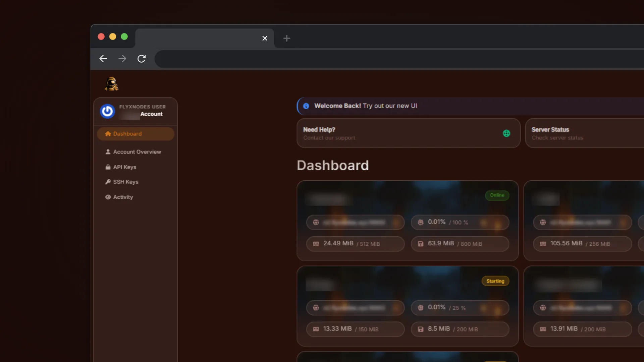Screen dimensions: 644x362
Task: Click the CPU icon showing 0.01% usage
Action: tap(421, 222)
